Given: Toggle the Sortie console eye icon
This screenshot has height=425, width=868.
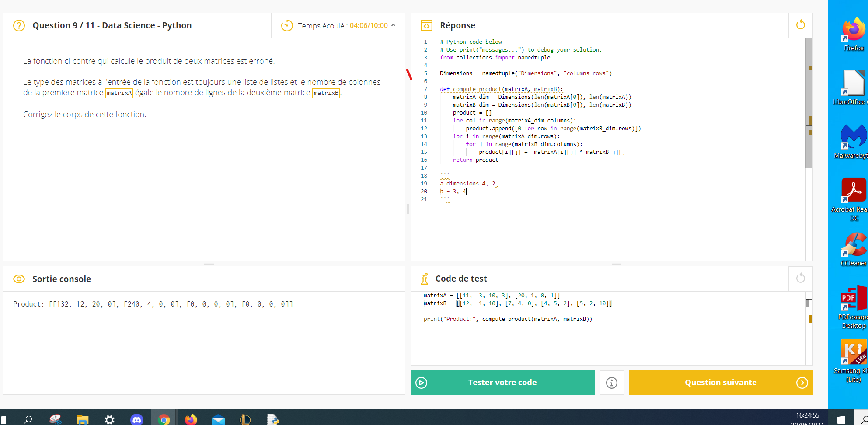Looking at the screenshot, I should tap(19, 279).
